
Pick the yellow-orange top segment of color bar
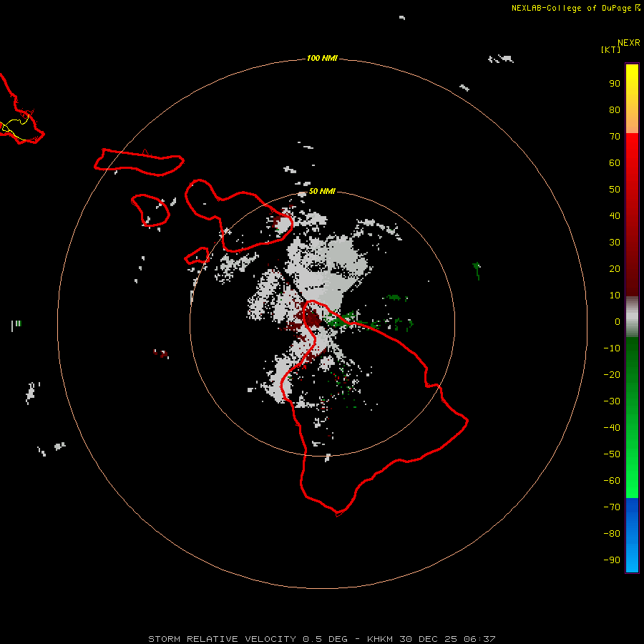(632, 99)
